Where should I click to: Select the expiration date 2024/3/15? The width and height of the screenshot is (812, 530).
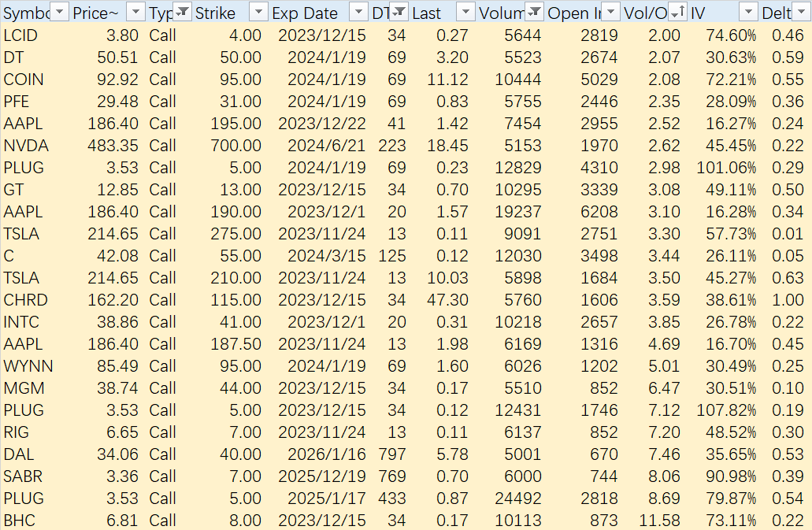tap(327, 256)
